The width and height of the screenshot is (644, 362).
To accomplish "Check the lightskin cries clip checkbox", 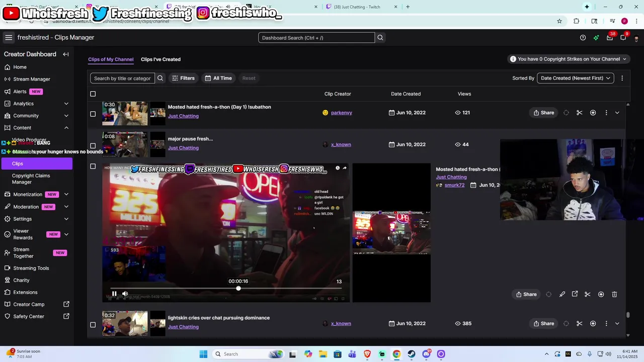I will click(93, 325).
